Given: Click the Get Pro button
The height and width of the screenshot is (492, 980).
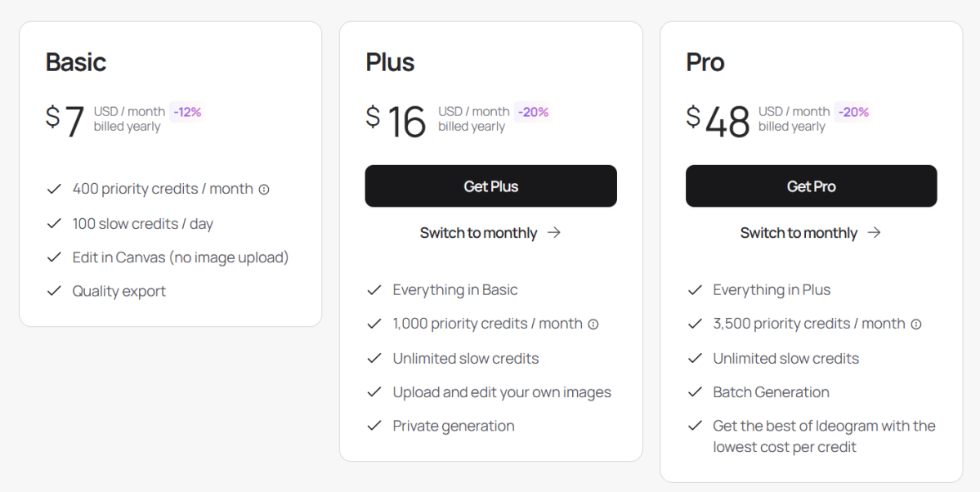Looking at the screenshot, I should click(811, 186).
